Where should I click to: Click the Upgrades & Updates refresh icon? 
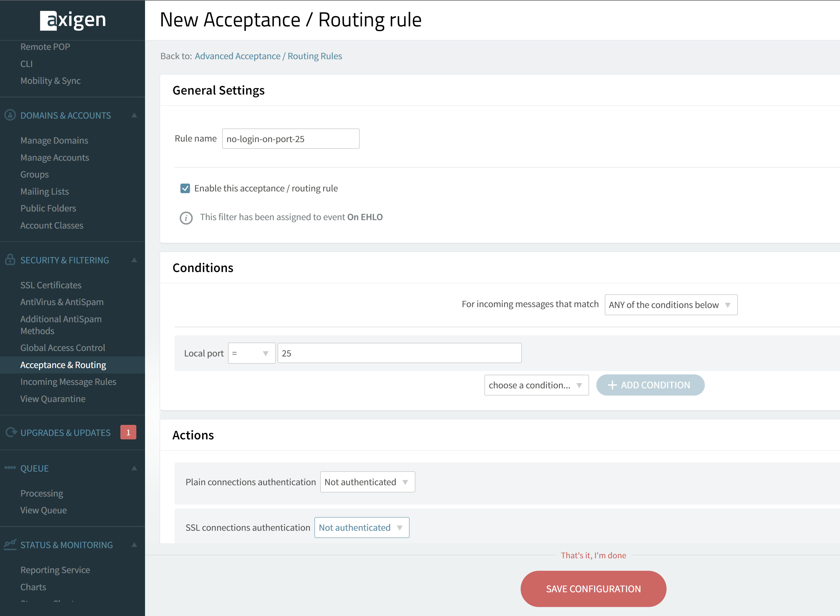click(11, 432)
